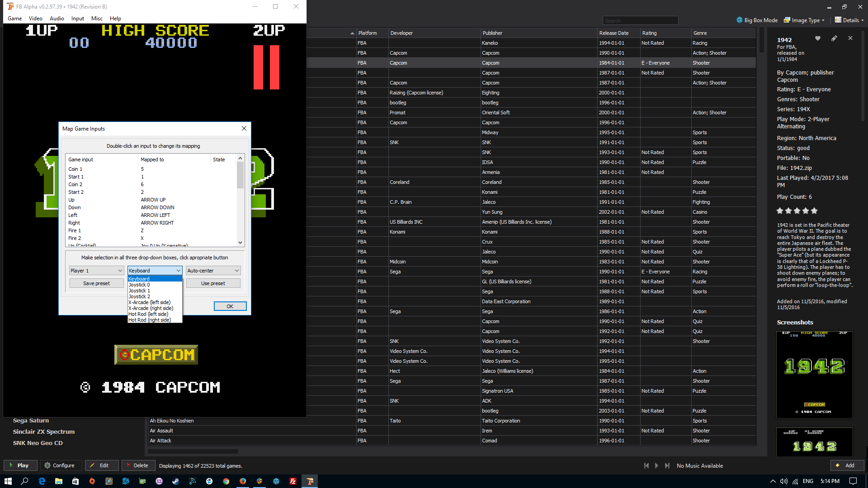Click the 1942 title screenshot thumbnail

pos(814,375)
